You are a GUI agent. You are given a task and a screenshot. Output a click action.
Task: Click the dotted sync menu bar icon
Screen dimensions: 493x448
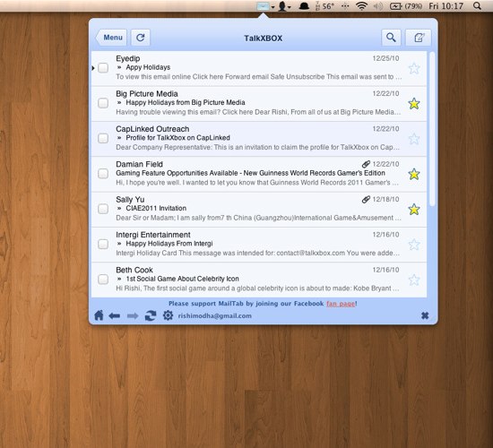[x=345, y=6]
